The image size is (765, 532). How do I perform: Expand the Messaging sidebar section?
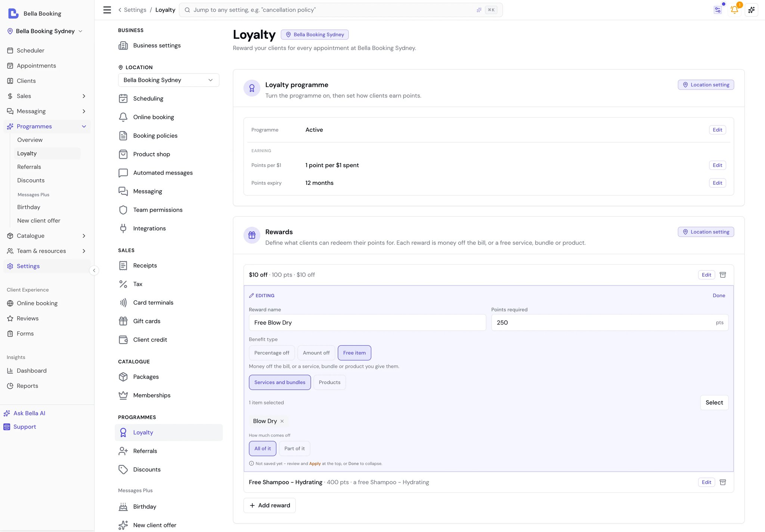pyautogui.click(x=47, y=111)
